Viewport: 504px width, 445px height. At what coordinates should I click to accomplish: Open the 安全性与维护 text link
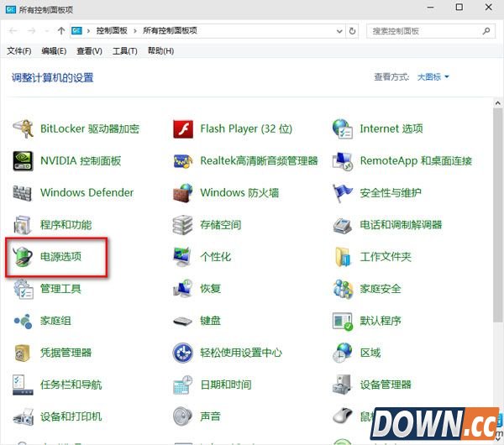[x=391, y=193]
